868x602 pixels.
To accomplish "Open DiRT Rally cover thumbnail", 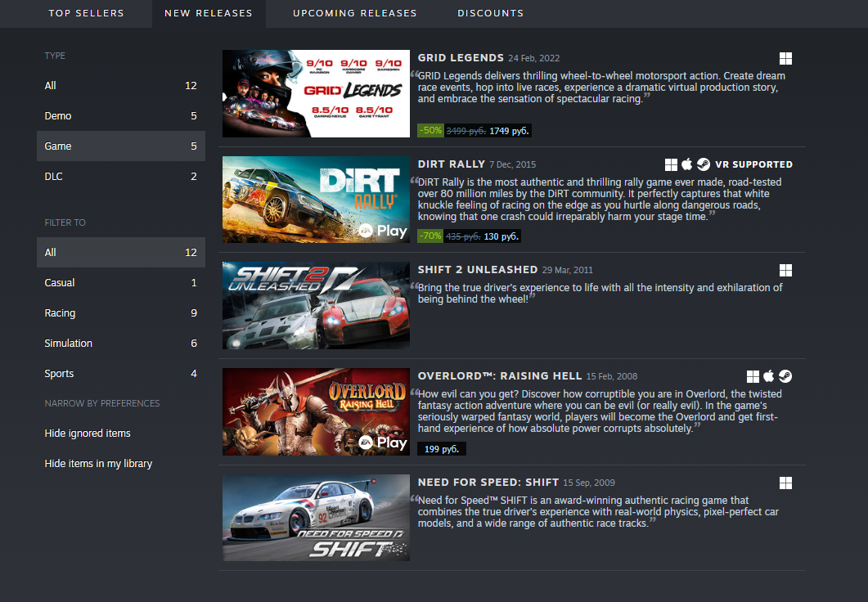I will point(316,200).
